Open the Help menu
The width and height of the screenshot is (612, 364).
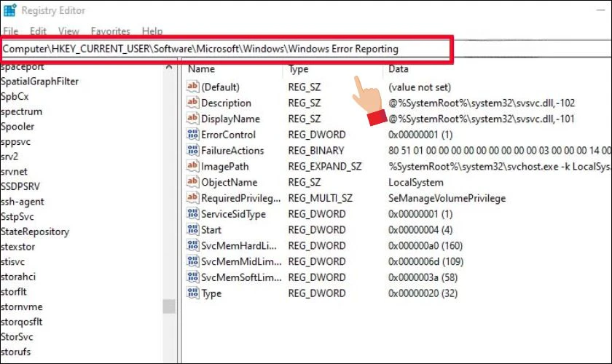(152, 31)
